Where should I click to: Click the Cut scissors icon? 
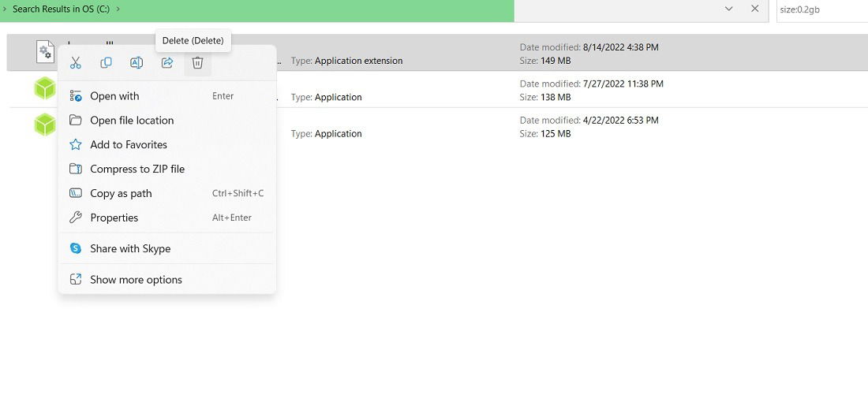coord(76,63)
